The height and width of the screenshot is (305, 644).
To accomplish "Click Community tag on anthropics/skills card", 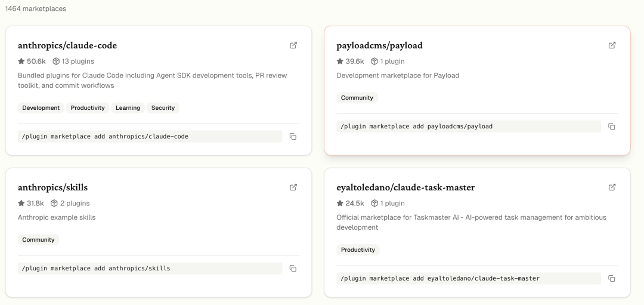I will point(39,240).
